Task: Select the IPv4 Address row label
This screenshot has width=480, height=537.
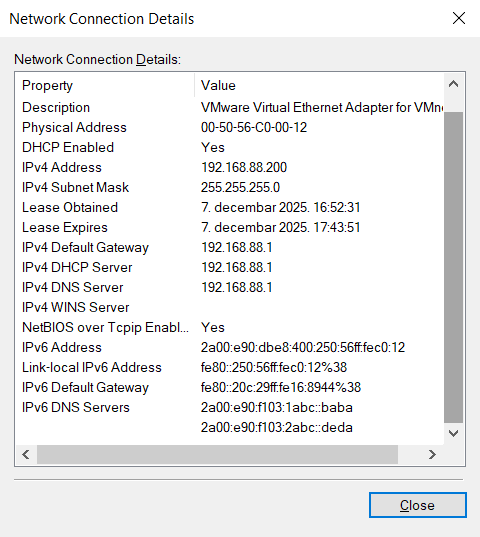Action: pos(62,167)
